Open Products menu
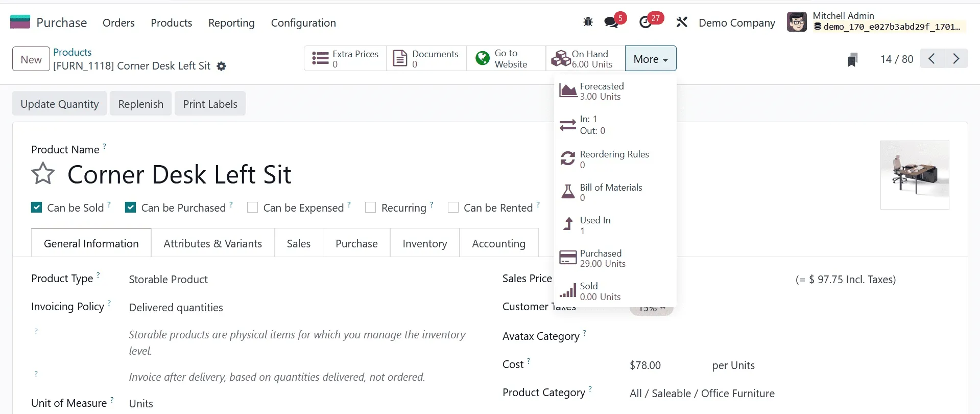Viewport: 980px width, 414px height. pyautogui.click(x=171, y=22)
